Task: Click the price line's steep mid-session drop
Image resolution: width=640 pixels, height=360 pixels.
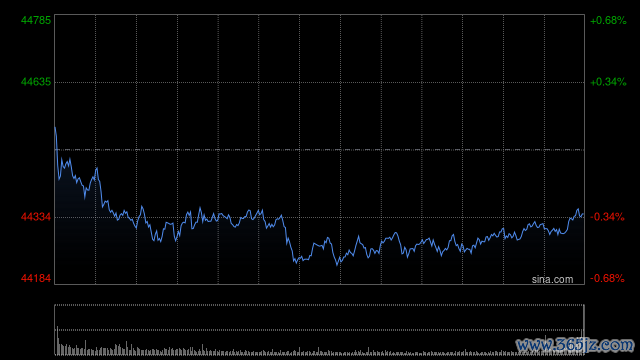Action: point(289,241)
